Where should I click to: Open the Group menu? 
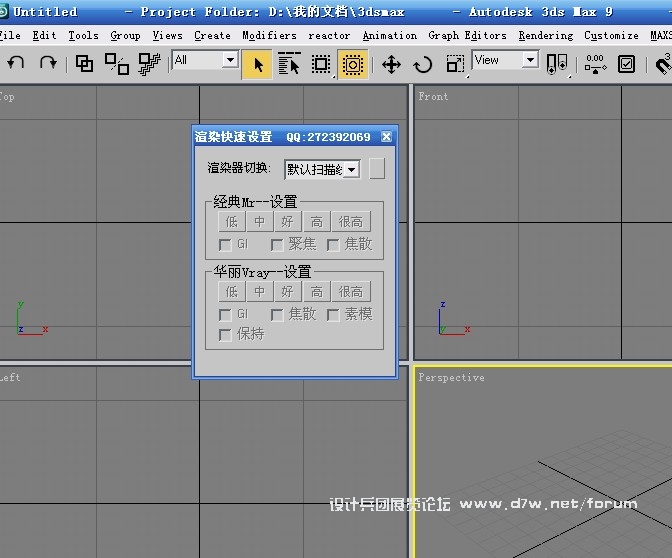[x=125, y=36]
